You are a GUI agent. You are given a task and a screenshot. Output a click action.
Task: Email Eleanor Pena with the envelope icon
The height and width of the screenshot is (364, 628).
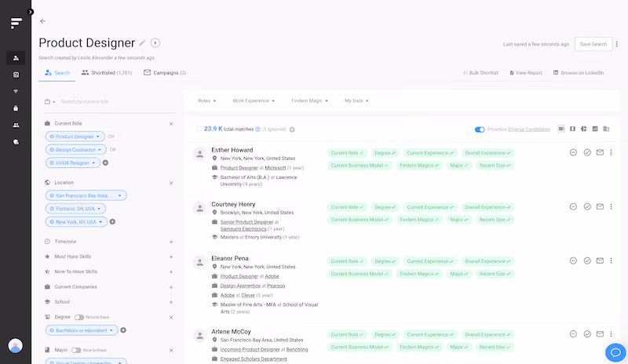(x=600, y=260)
